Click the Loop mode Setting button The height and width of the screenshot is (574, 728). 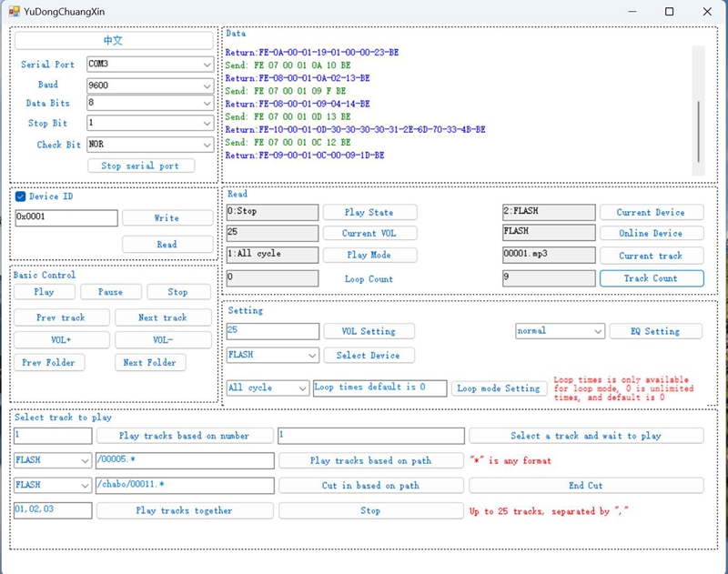tap(499, 388)
